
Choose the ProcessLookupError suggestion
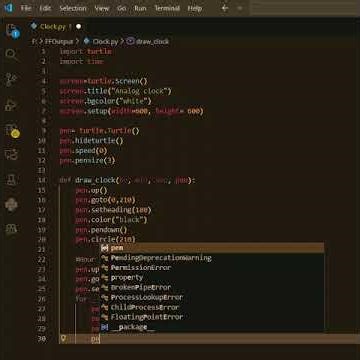[x=212, y=297]
